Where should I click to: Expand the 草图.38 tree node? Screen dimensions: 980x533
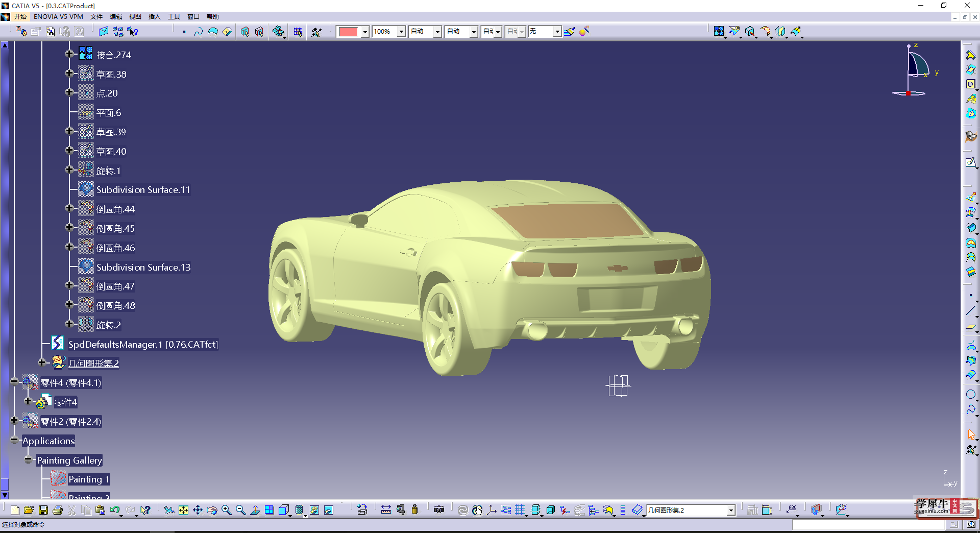point(69,73)
